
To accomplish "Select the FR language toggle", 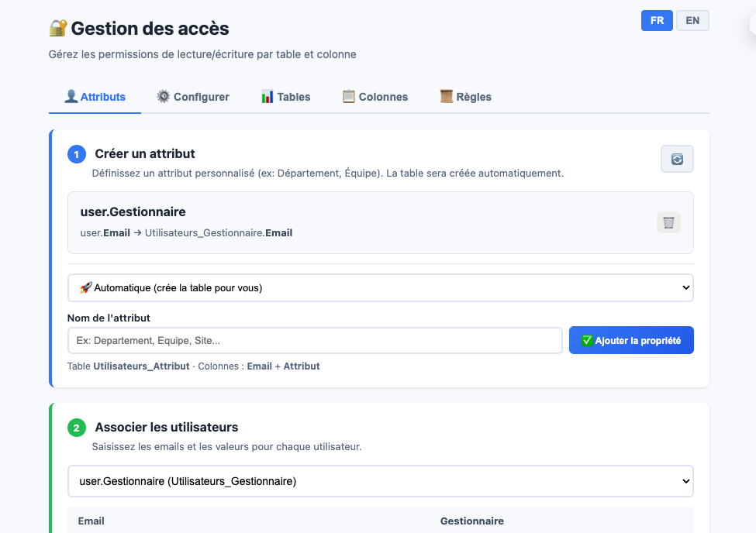I will pos(657,20).
